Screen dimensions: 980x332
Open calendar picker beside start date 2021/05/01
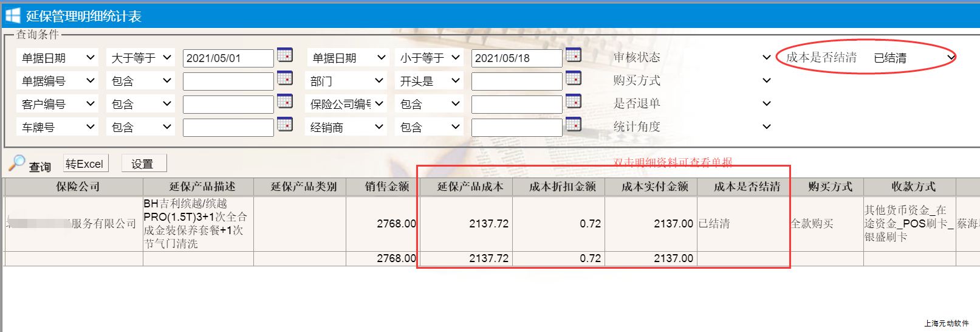(x=284, y=55)
